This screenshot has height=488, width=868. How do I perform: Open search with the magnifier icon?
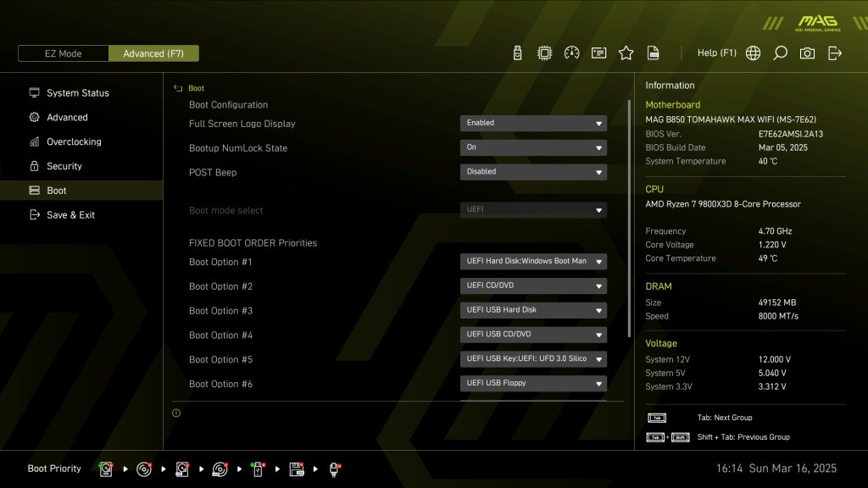780,53
